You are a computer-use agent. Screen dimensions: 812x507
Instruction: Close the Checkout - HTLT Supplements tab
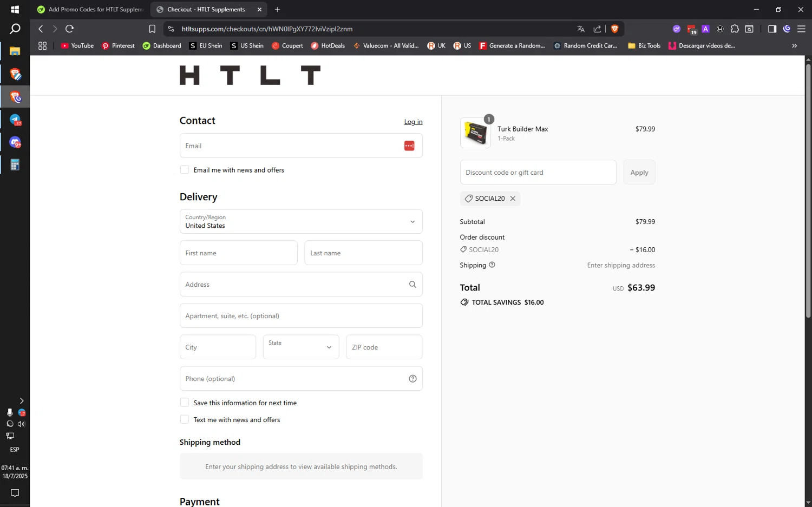[x=259, y=9]
